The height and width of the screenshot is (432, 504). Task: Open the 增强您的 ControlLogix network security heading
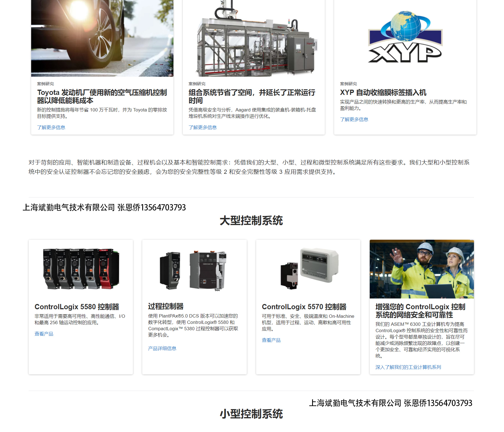[420, 311]
